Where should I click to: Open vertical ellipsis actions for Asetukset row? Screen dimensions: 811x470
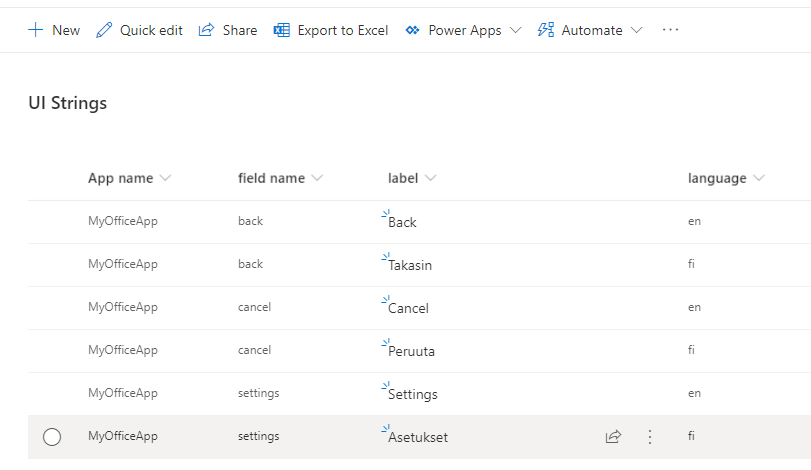click(650, 437)
